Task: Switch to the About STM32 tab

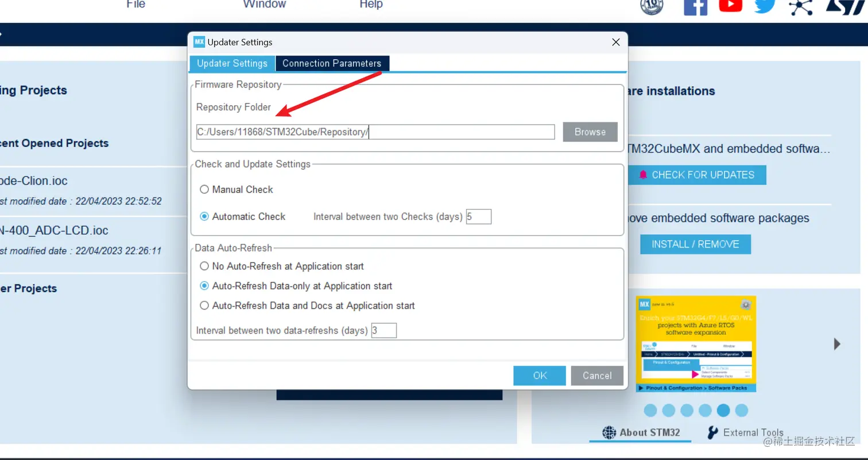Action: (641, 432)
